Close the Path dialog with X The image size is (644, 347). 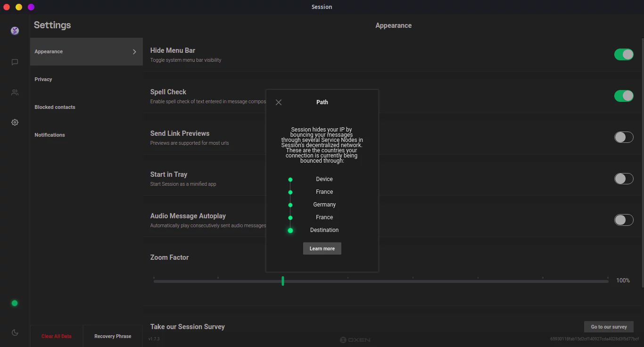click(x=279, y=102)
